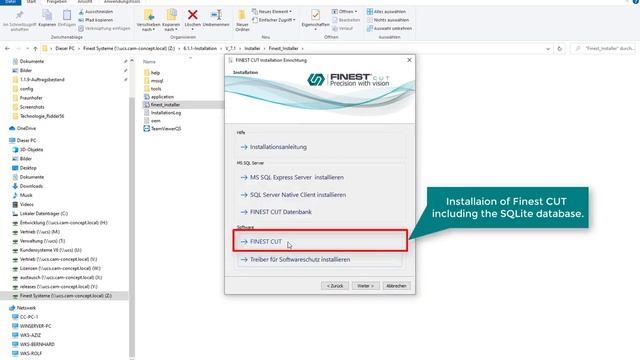
Task: Pin to quick access with 'An Schnellzugriff anheften'
Action: point(19,20)
